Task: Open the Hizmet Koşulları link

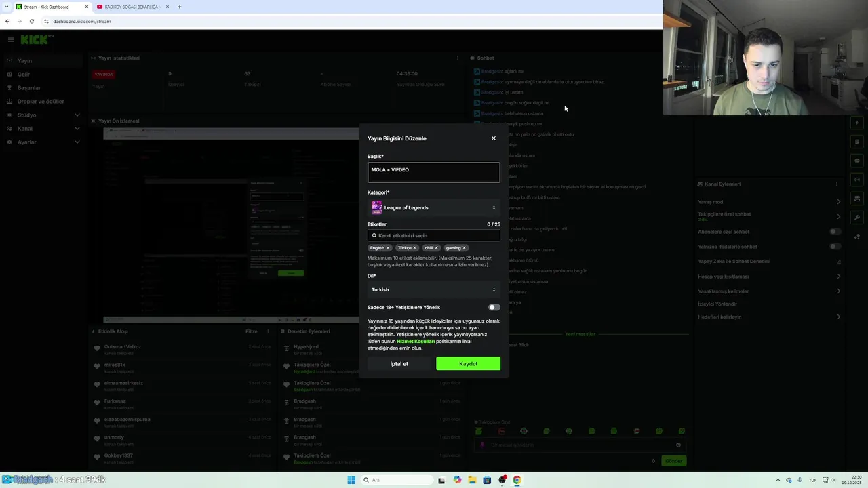Action: point(416,342)
